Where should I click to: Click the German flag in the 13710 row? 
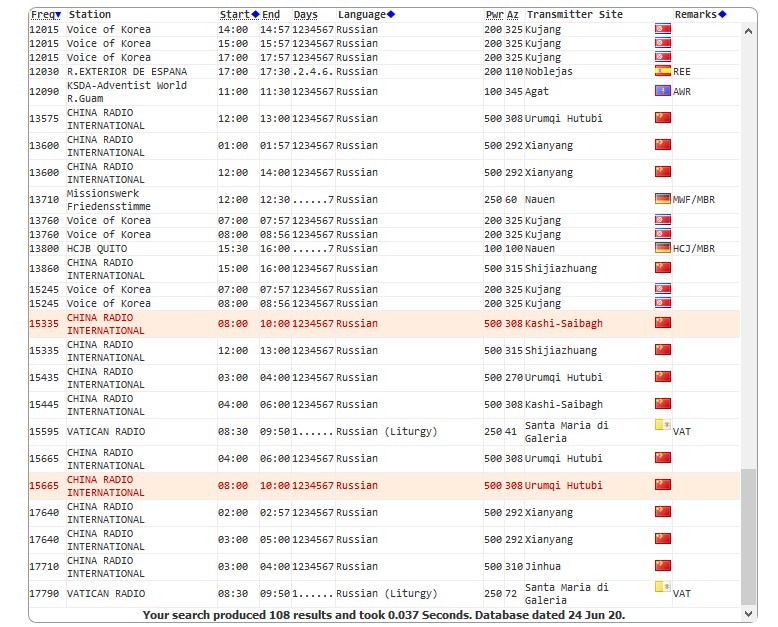point(663,199)
